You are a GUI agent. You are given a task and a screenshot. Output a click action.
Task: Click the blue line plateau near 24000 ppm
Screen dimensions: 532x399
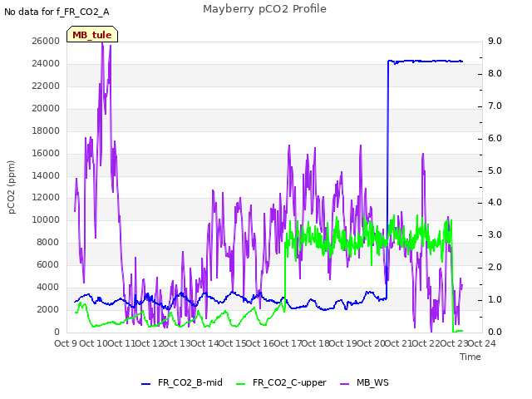[426, 61]
